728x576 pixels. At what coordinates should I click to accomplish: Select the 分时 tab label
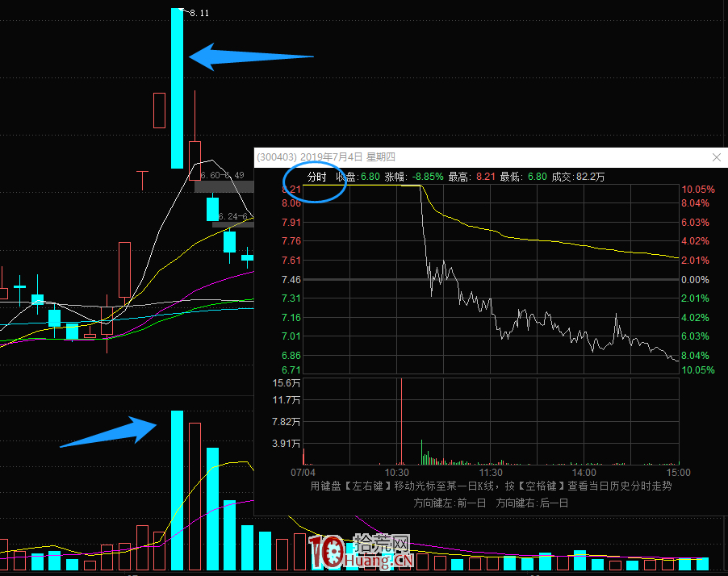point(317,177)
